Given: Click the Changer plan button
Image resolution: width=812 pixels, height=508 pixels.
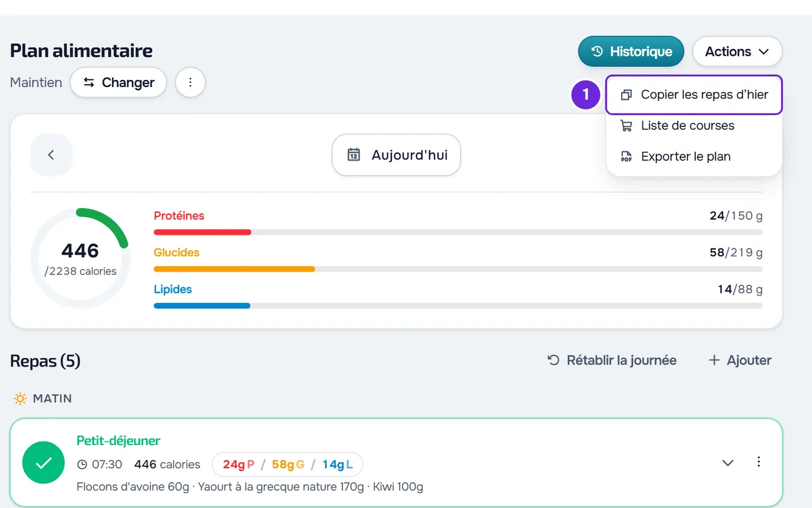Looking at the screenshot, I should pyautogui.click(x=118, y=82).
